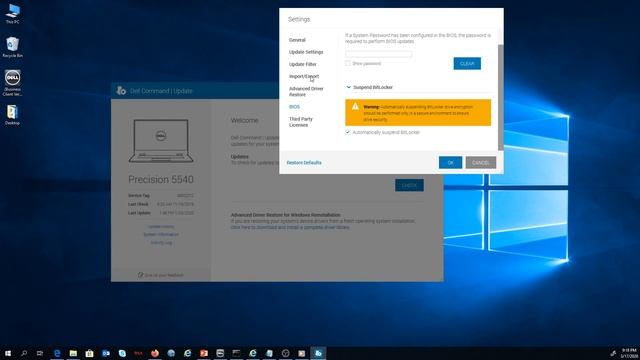This screenshot has width=640, height=360.
Task: Click the system tray clock
Action: point(629,353)
